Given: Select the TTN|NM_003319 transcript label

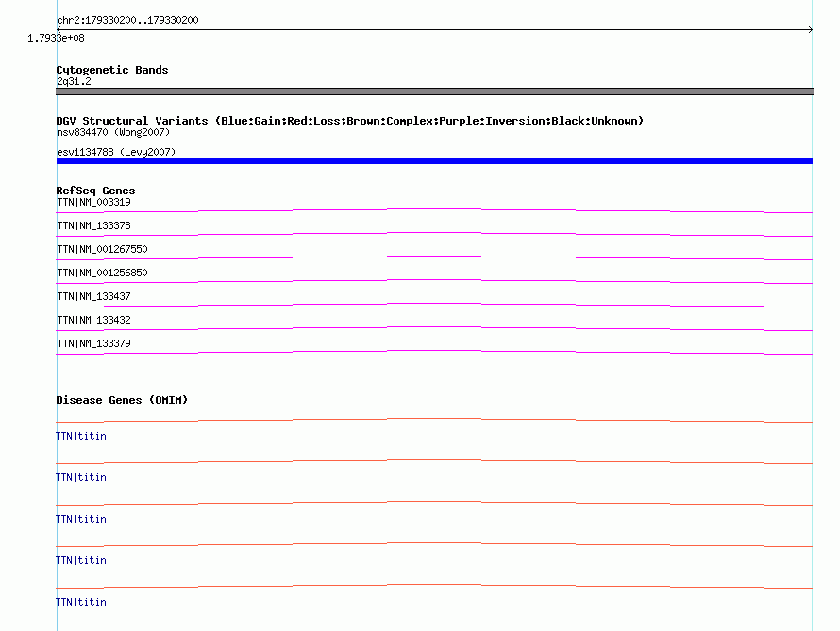Looking at the screenshot, I should pyautogui.click(x=93, y=202).
